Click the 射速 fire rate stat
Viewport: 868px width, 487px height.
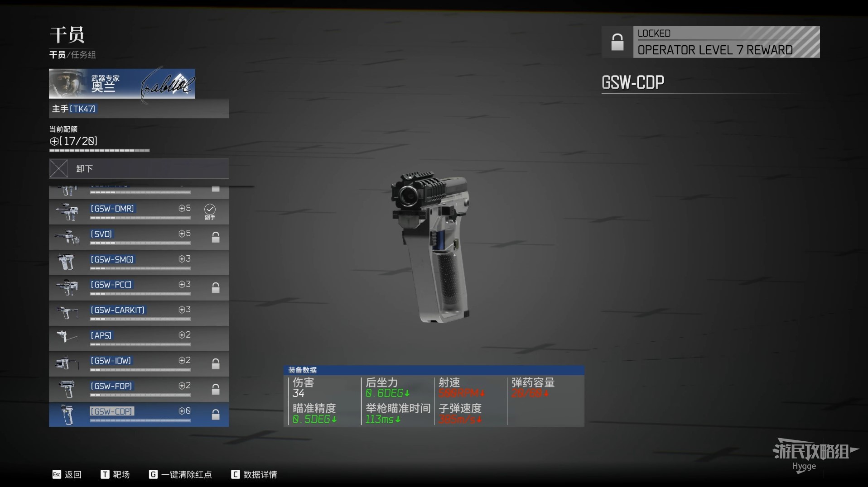pyautogui.click(x=461, y=388)
